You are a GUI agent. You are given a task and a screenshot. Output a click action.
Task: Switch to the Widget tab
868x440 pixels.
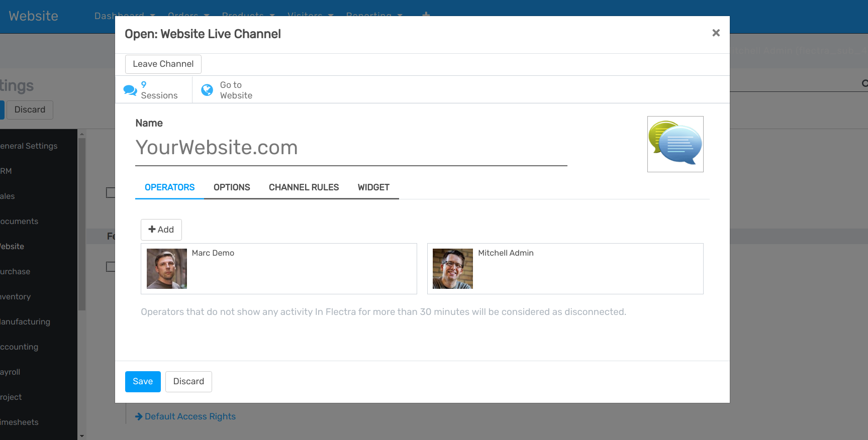point(373,187)
